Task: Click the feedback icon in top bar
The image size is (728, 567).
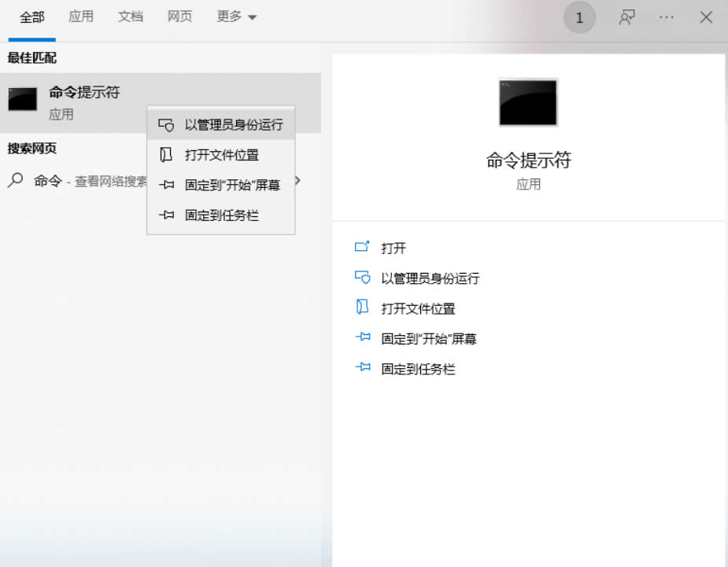Action: (x=626, y=17)
